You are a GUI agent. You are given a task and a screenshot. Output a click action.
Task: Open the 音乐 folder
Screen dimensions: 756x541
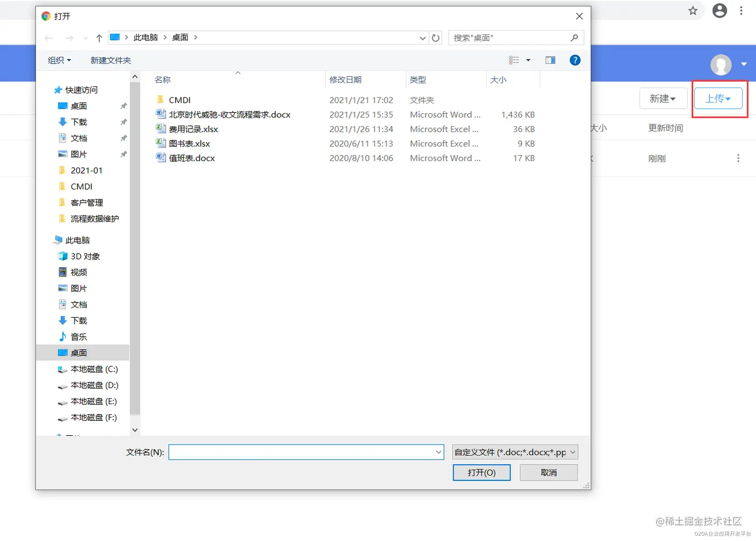tap(79, 337)
